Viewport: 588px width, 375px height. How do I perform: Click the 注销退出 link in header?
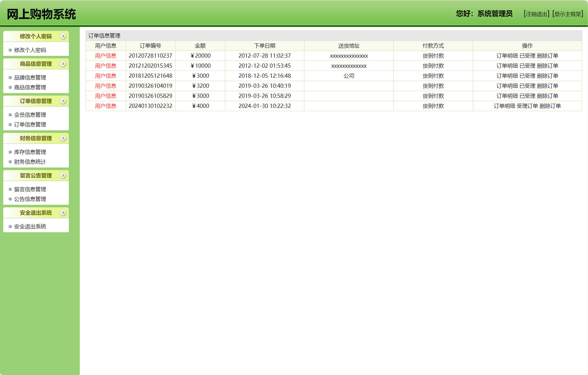pos(536,14)
